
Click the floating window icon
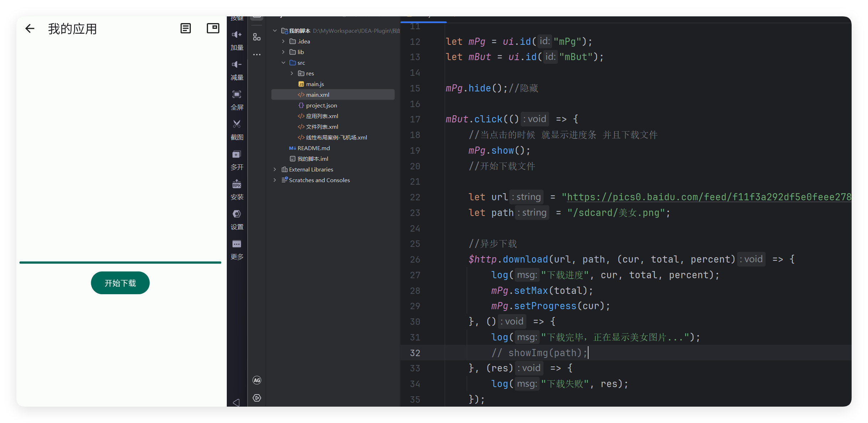213,28
